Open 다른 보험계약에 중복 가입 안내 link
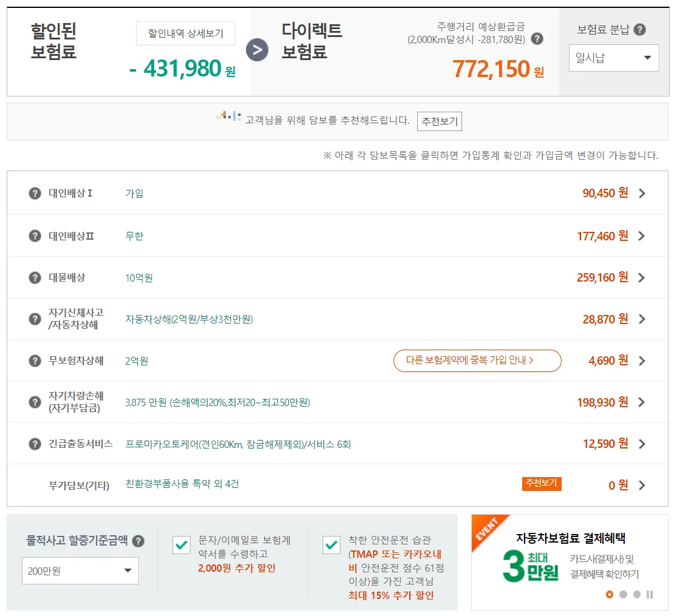The image size is (677, 616). coord(477,360)
